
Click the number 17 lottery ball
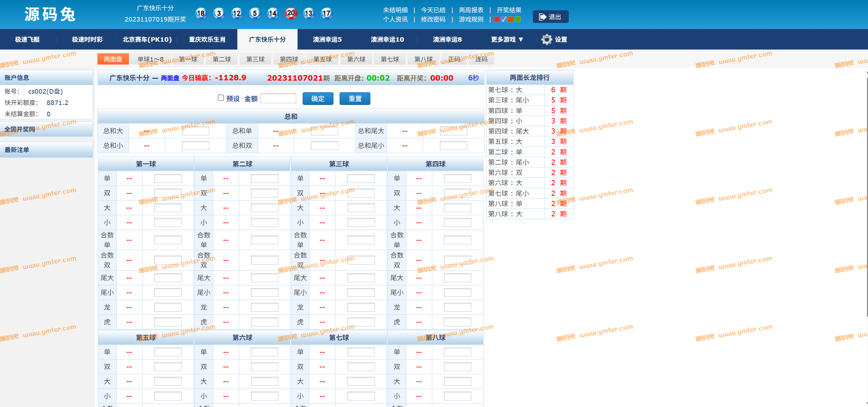327,13
